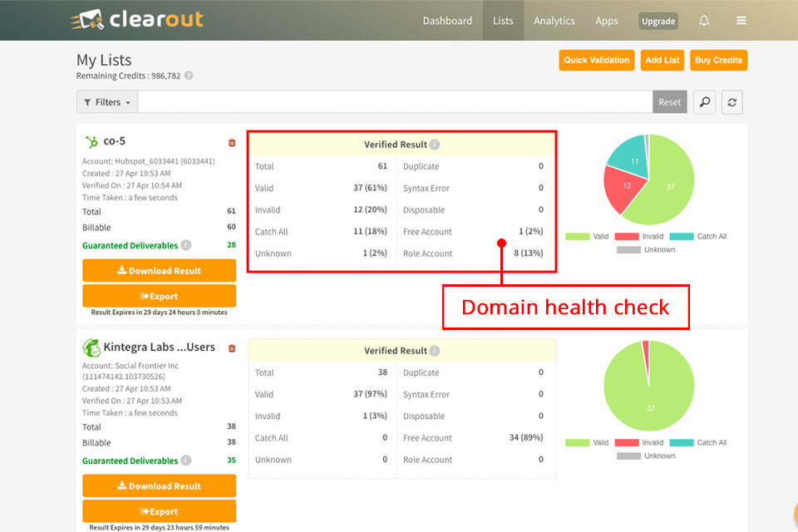Image resolution: width=798 pixels, height=532 pixels.
Task: Open the Apps menu item
Action: 607,21
